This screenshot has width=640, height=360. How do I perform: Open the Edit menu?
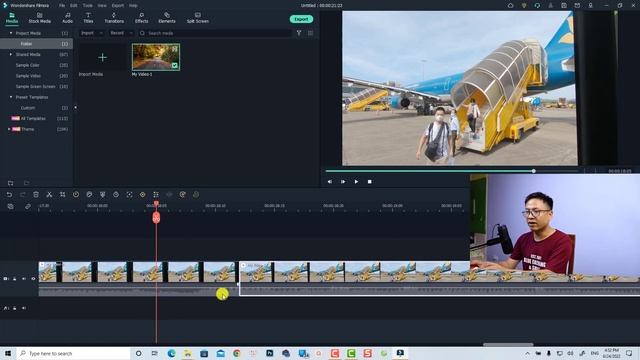(73, 6)
